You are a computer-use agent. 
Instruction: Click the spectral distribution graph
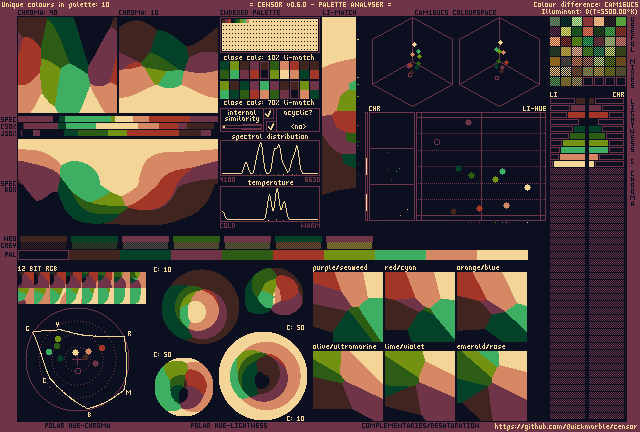pyautogui.click(x=270, y=159)
